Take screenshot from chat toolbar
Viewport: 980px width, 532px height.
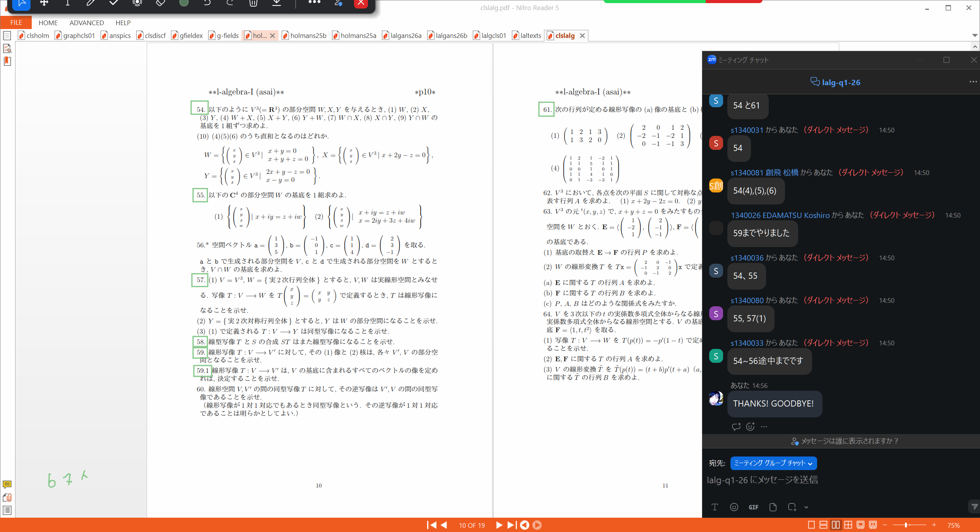coord(792,507)
